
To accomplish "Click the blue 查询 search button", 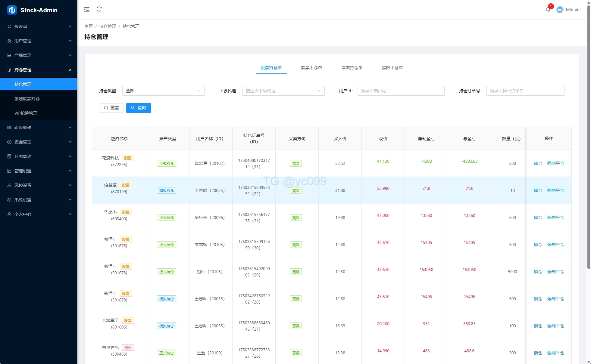I will (x=138, y=108).
